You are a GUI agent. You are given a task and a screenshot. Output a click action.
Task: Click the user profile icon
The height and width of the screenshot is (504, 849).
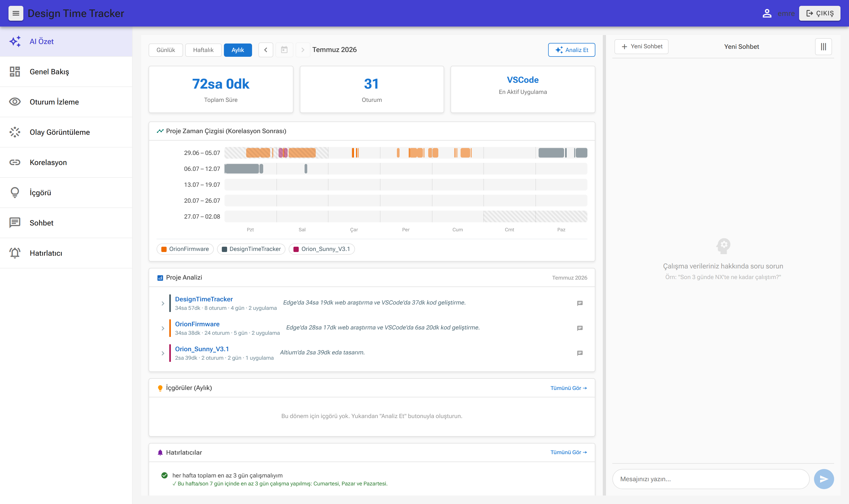pos(767,13)
